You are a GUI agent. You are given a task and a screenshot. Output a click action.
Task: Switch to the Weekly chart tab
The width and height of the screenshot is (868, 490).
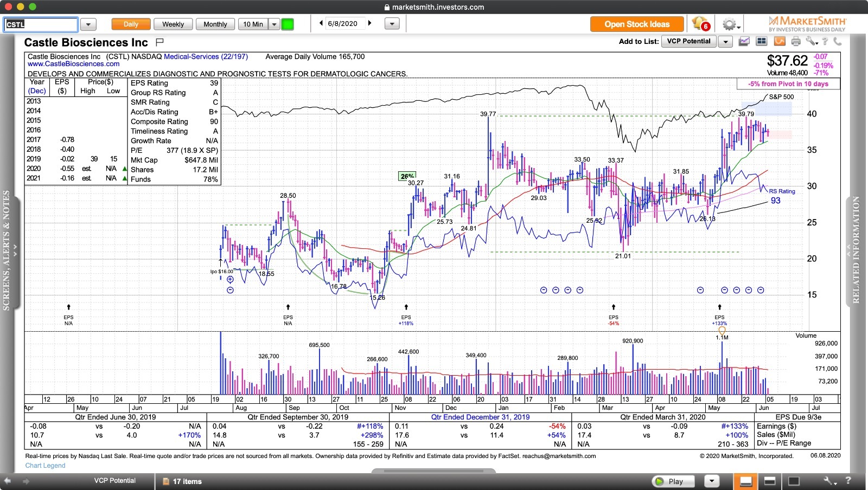[173, 24]
